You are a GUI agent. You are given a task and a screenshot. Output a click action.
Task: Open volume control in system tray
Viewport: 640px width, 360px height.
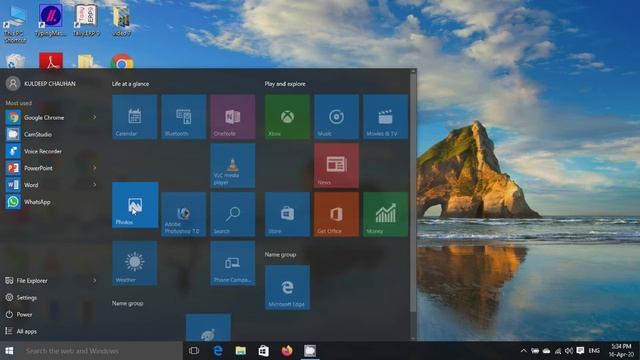[x=569, y=351]
